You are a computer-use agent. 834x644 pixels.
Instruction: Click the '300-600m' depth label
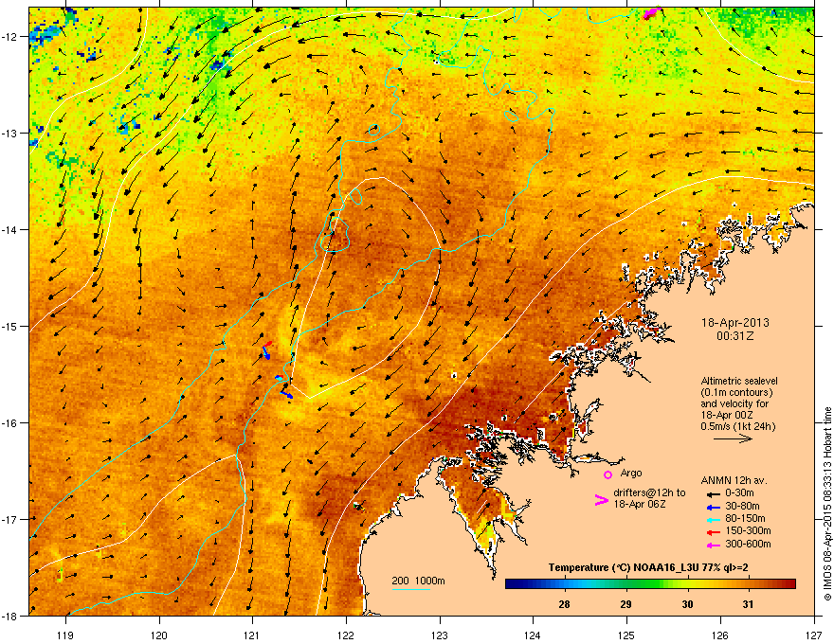[x=748, y=544]
